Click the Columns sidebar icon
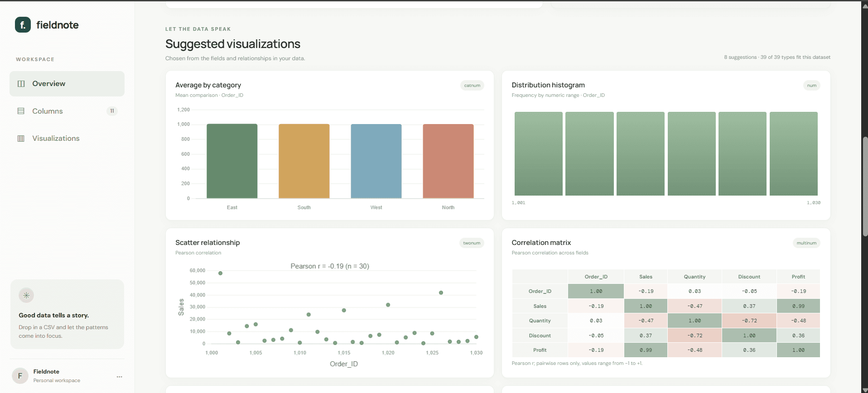This screenshot has width=868, height=393. 21,111
